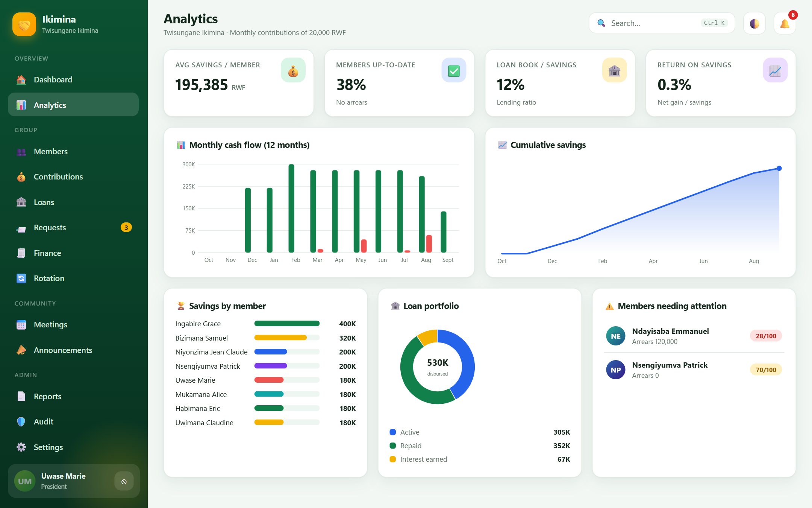
Task: Click the 530K disbursed total
Action: (x=438, y=362)
